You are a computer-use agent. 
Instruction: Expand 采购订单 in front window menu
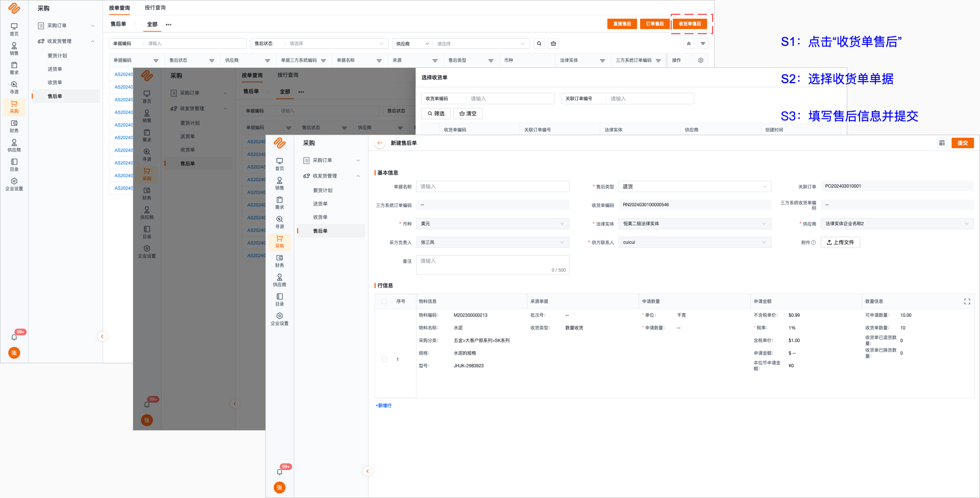pos(331,160)
